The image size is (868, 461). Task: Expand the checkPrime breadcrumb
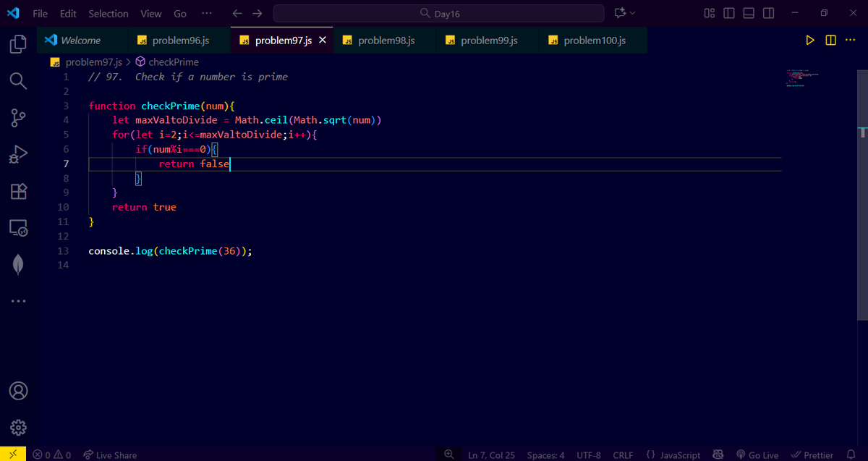[x=174, y=62]
